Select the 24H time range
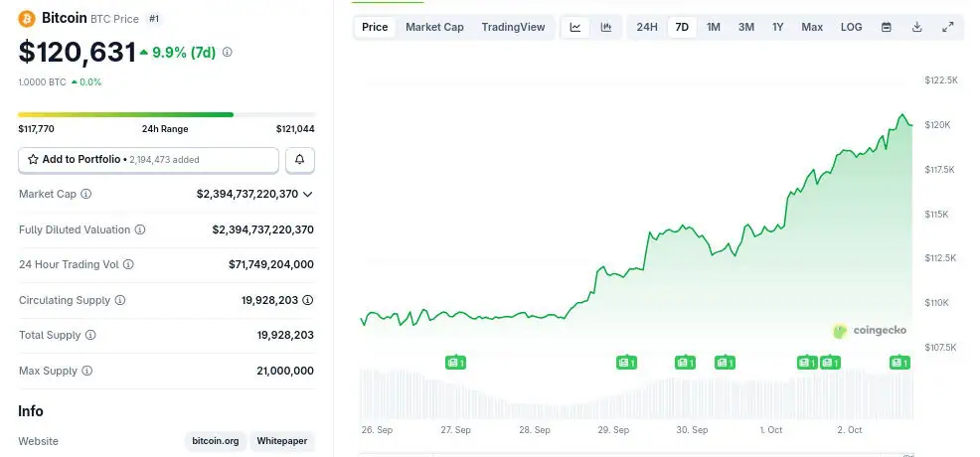The width and height of the screenshot is (980, 457). pos(647,27)
